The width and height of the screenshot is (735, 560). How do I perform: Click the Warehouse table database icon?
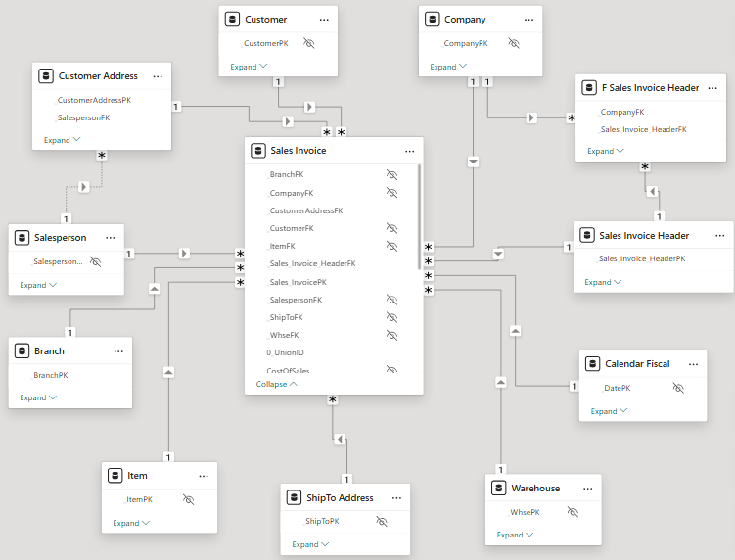tap(499, 488)
